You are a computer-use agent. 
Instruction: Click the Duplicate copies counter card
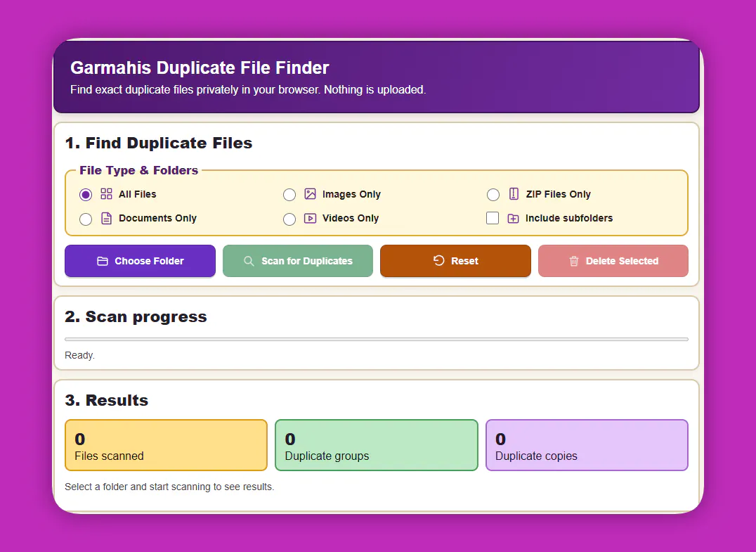pyautogui.click(x=587, y=445)
